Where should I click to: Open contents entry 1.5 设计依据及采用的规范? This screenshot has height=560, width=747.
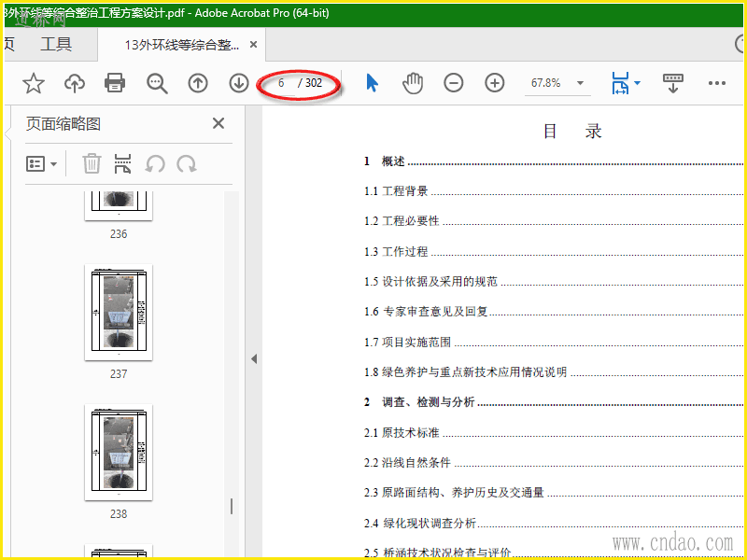click(431, 282)
